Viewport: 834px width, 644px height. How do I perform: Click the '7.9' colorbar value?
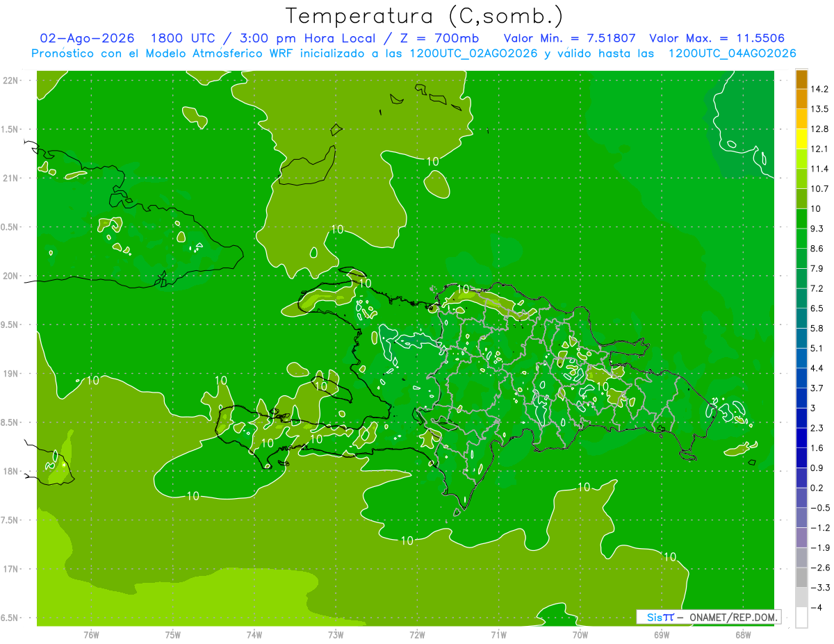(817, 268)
